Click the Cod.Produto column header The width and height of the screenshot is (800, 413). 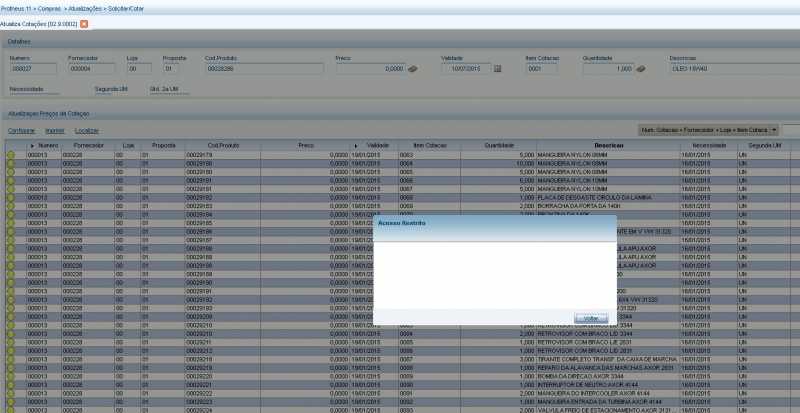pos(223,146)
